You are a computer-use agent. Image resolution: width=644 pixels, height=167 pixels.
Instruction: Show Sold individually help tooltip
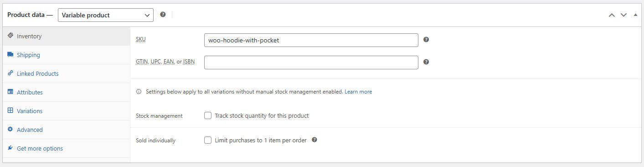click(314, 140)
